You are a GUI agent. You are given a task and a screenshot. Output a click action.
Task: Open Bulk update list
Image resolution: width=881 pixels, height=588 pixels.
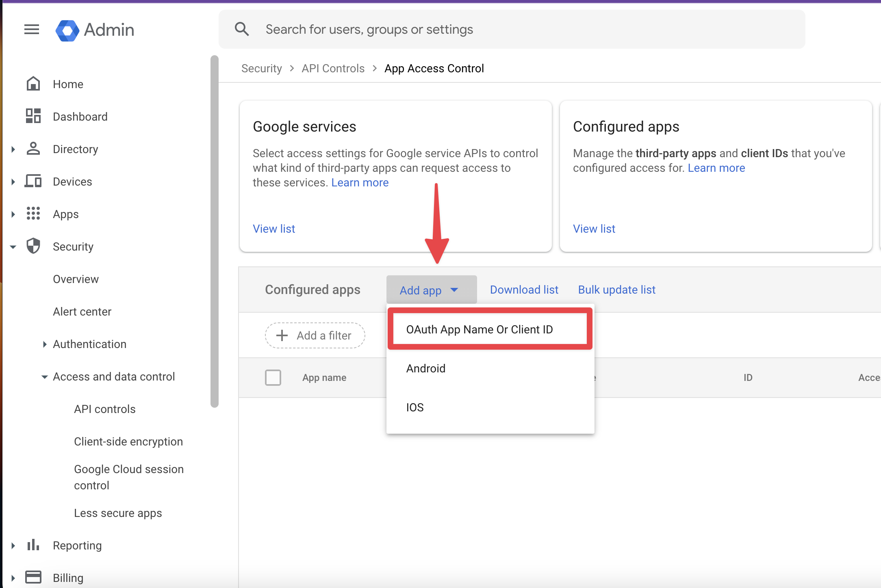coord(616,290)
